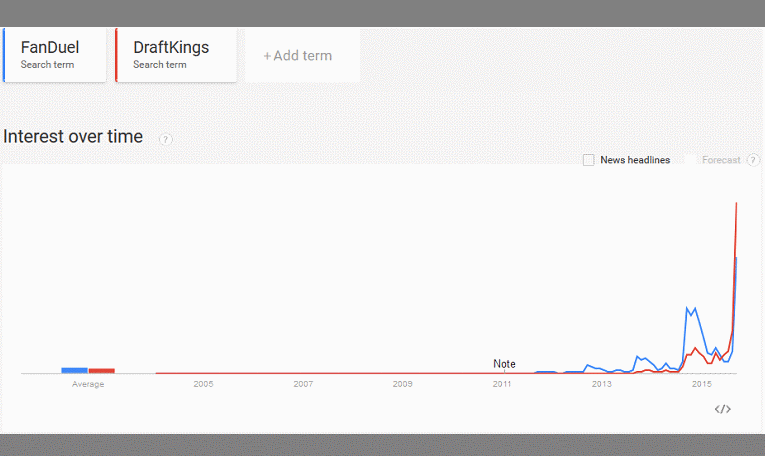Click the Interest over time help icon
Image resolution: width=765 pixels, height=456 pixels.
[165, 139]
